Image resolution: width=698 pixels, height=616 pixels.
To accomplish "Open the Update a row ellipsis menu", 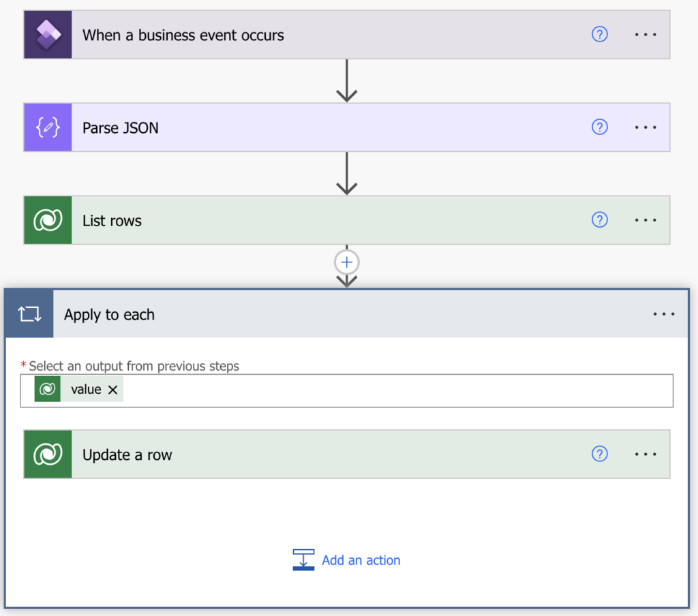I will [x=646, y=454].
